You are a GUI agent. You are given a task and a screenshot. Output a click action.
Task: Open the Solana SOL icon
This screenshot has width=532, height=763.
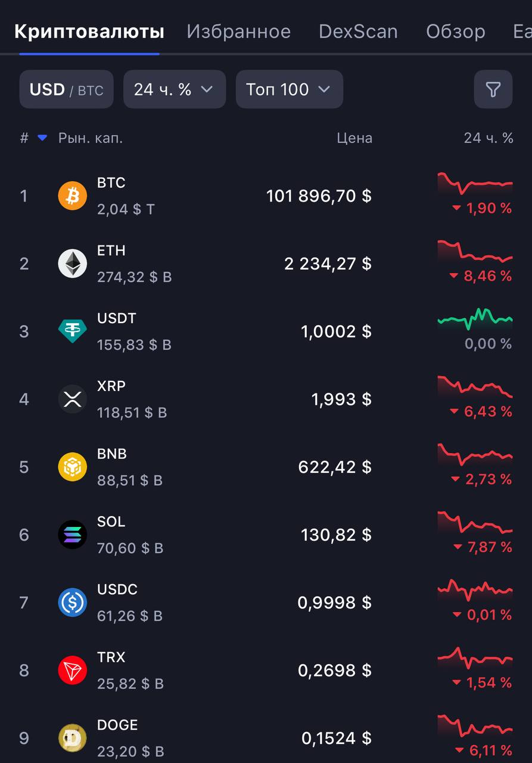pos(72,535)
